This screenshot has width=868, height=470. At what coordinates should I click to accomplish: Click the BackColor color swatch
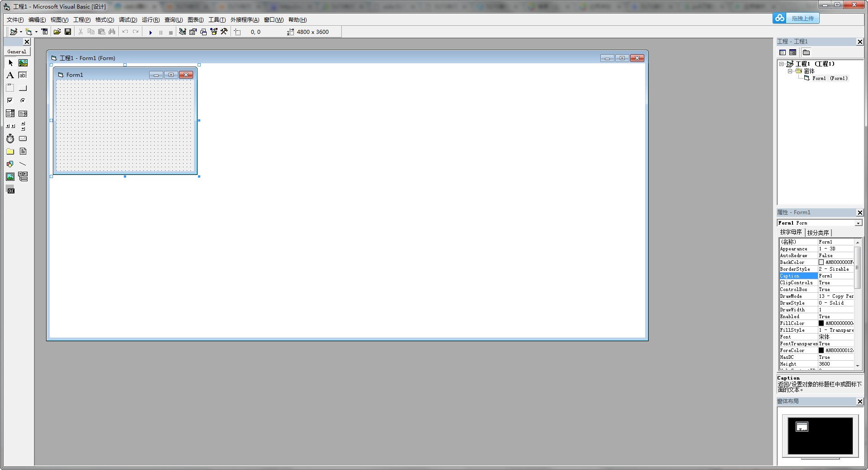click(x=821, y=262)
